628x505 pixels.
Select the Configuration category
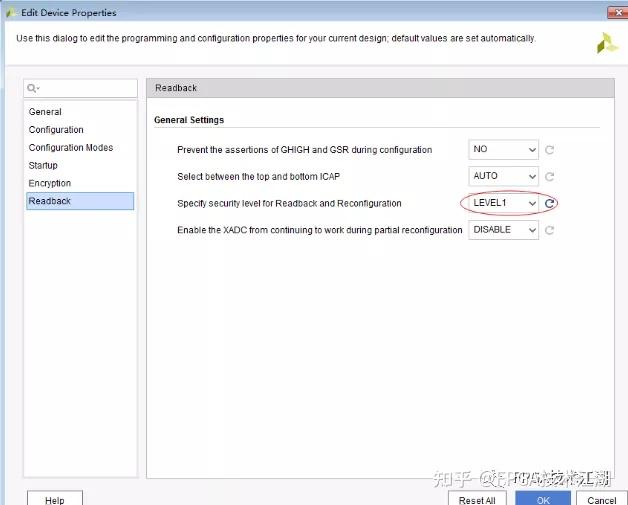tap(80, 130)
